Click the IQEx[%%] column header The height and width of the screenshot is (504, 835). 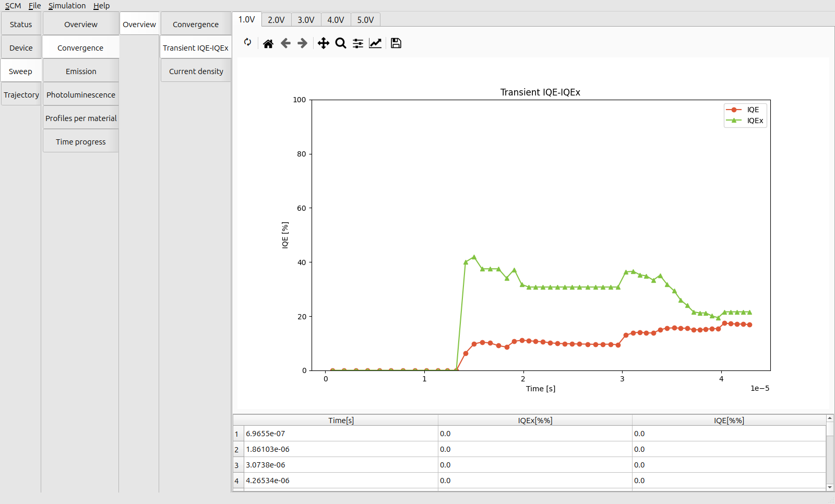[535, 421]
